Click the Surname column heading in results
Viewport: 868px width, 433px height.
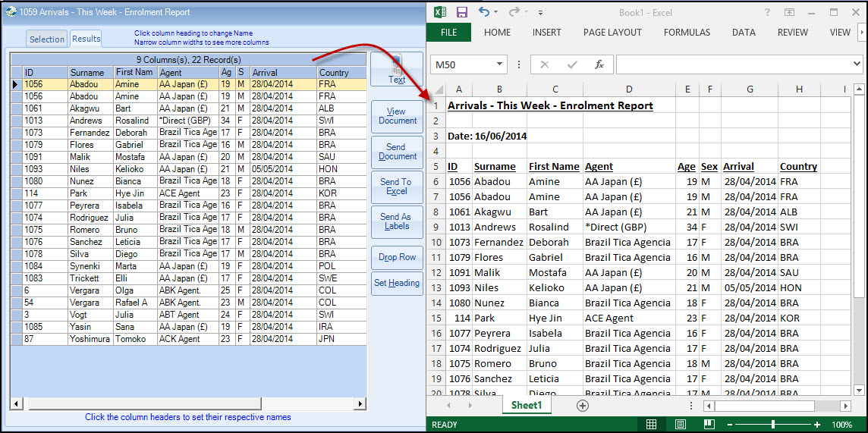point(90,73)
